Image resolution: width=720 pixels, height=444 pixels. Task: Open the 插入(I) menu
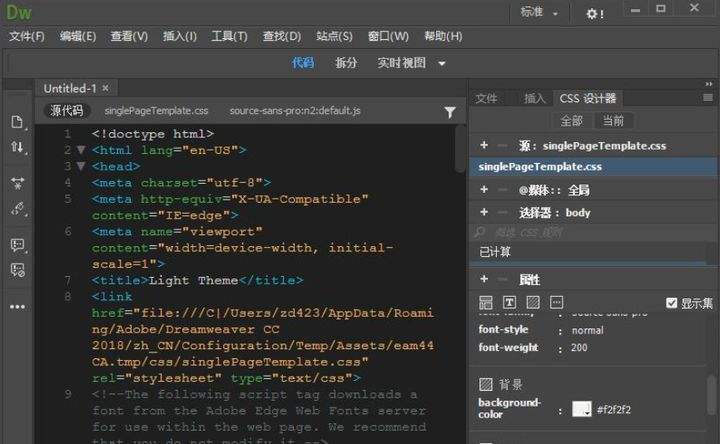coord(180,36)
